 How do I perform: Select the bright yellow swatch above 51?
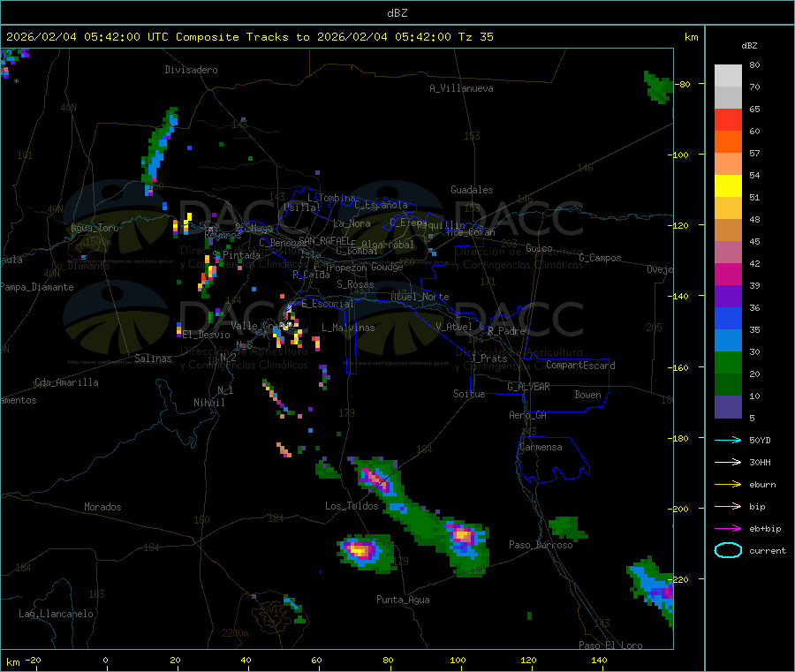tap(728, 186)
